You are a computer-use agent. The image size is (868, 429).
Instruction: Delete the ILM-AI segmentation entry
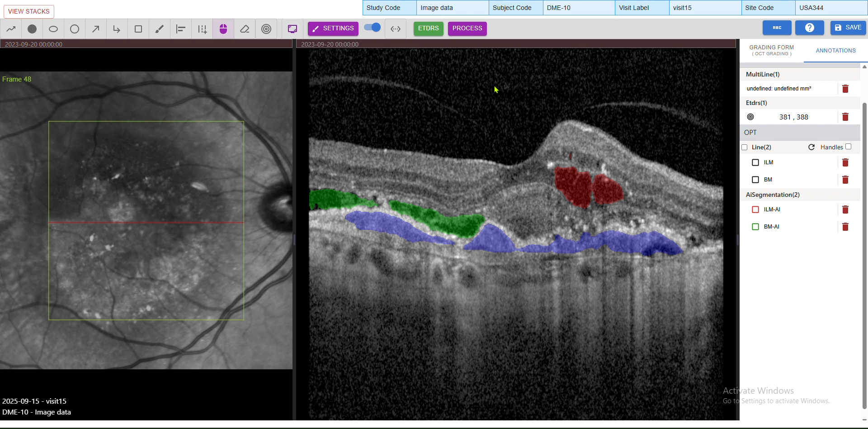coord(845,210)
